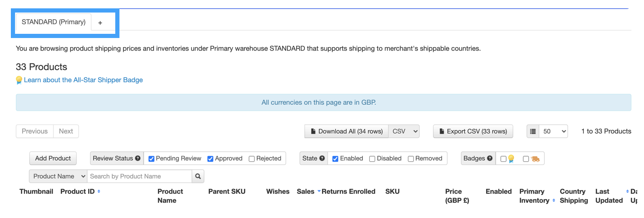Image resolution: width=644 pixels, height=218 pixels.
Task: Focus the Search by Product Name field
Action: (139, 176)
